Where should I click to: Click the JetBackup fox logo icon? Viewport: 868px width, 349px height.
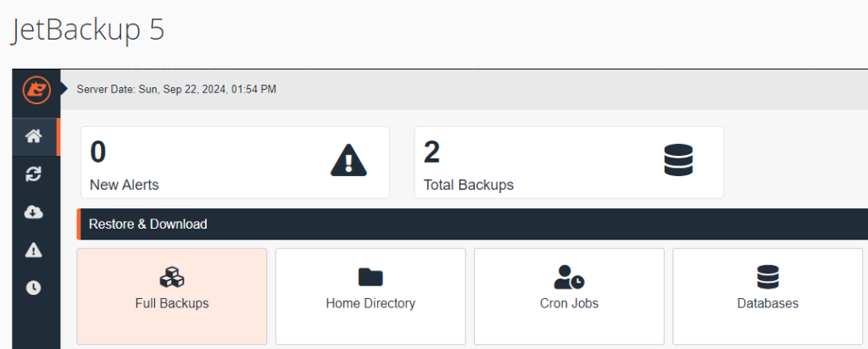[x=36, y=90]
